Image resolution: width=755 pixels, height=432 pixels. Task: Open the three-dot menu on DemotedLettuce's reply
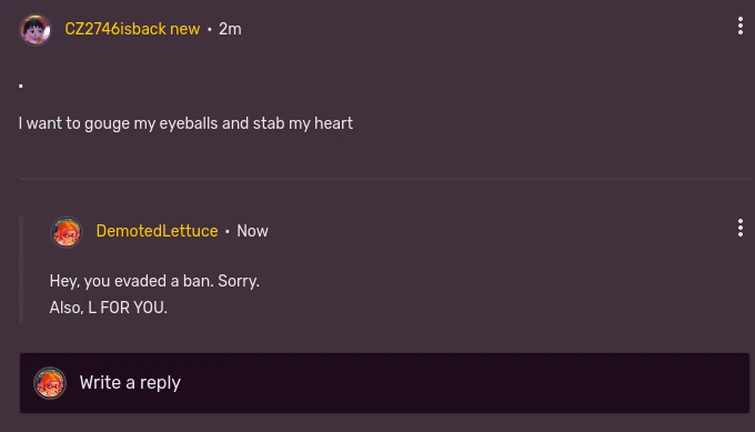[740, 228]
